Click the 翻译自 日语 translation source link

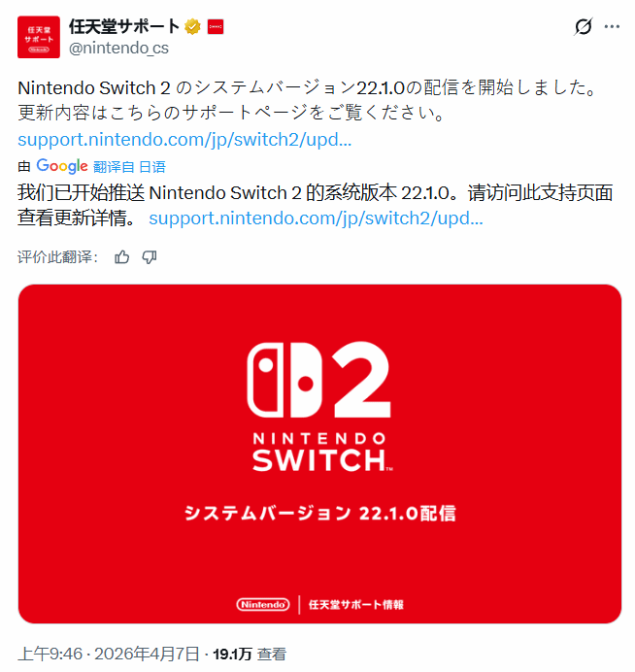[129, 167]
